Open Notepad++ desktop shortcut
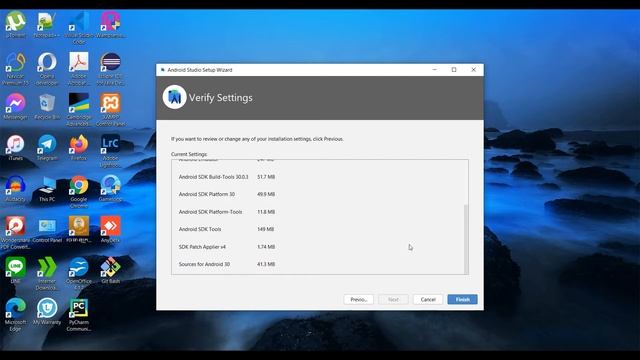640x360 pixels. coord(47,25)
